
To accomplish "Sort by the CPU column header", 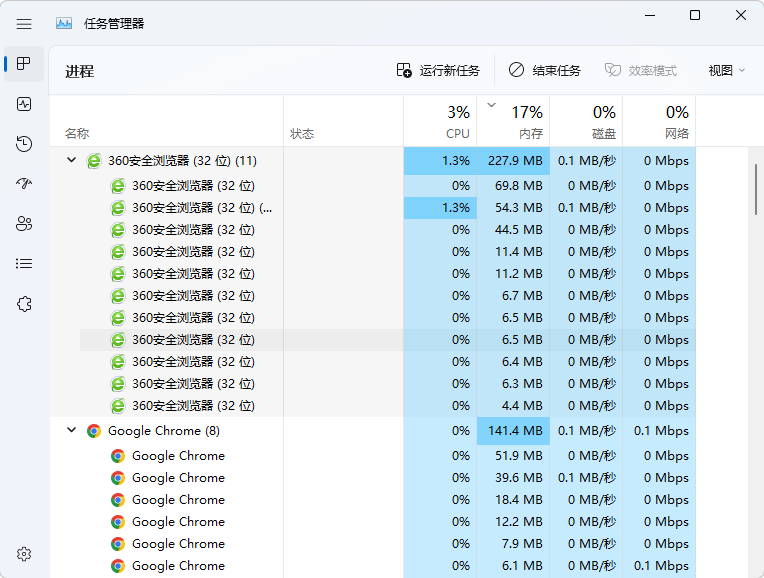I will pos(440,121).
